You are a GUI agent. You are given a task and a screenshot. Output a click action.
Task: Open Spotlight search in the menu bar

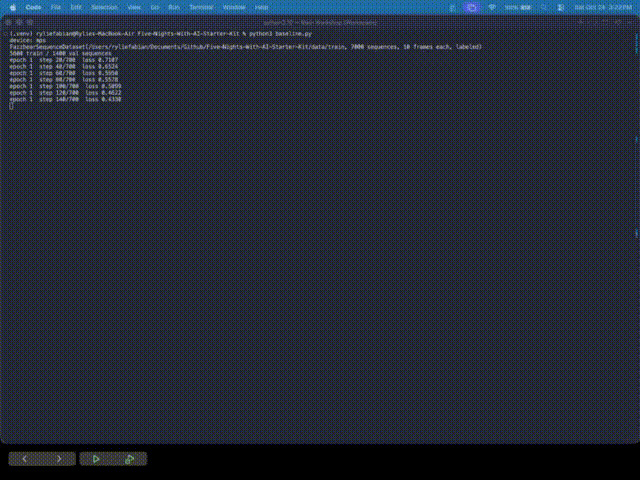(x=543, y=7)
